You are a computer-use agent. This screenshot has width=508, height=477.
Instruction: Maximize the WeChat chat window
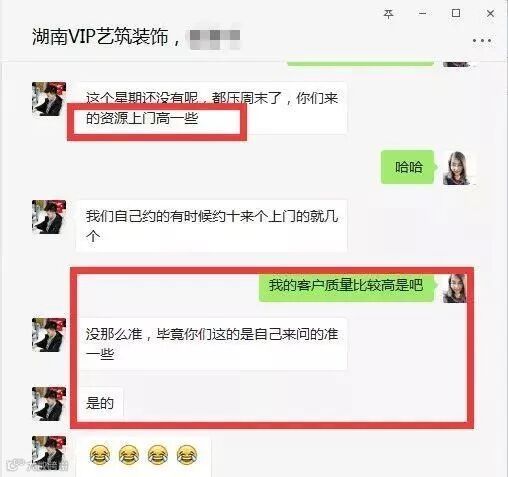coord(456,13)
